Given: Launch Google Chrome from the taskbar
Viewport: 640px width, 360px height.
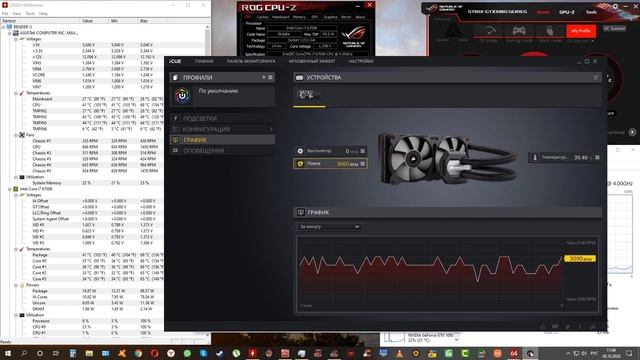Looking at the screenshot, I should click(138, 353).
